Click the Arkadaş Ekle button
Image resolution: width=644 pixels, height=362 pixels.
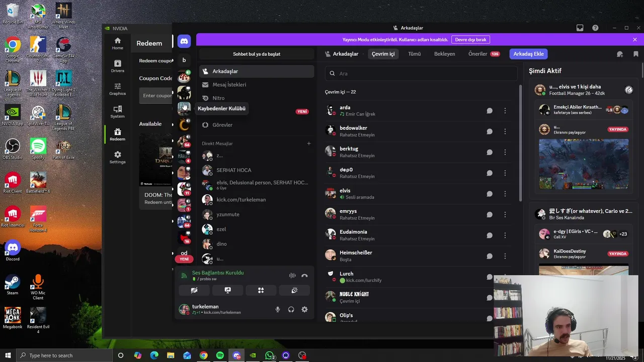coord(528,54)
